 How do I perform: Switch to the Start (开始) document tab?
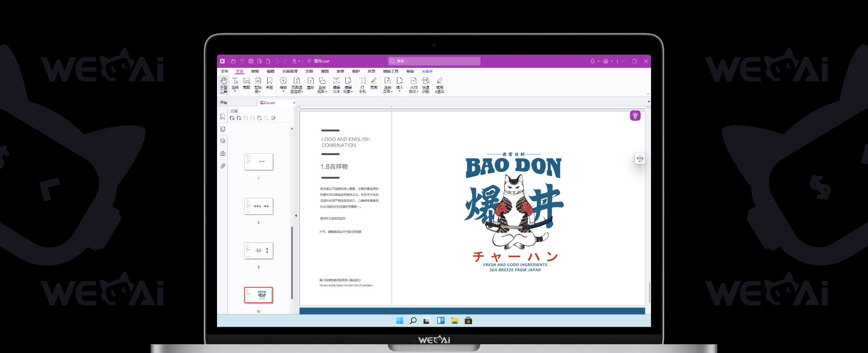tap(237, 103)
